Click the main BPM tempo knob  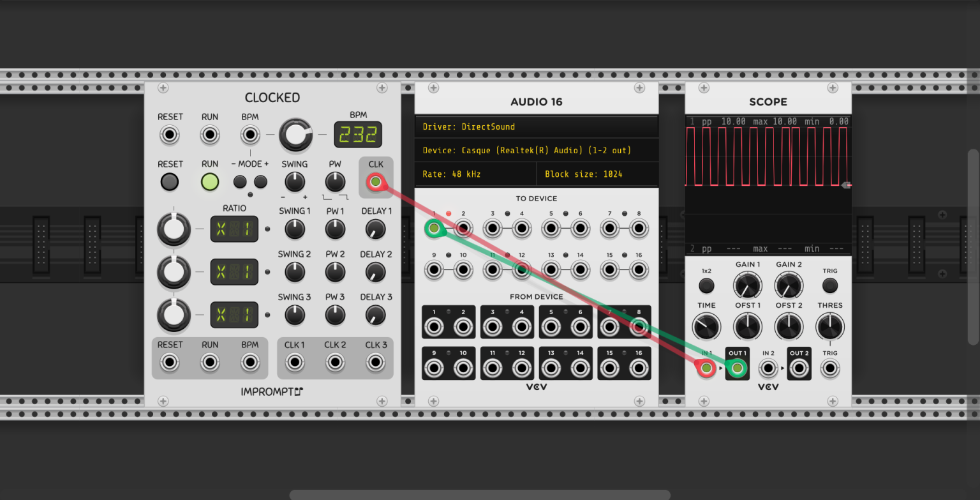tap(295, 135)
